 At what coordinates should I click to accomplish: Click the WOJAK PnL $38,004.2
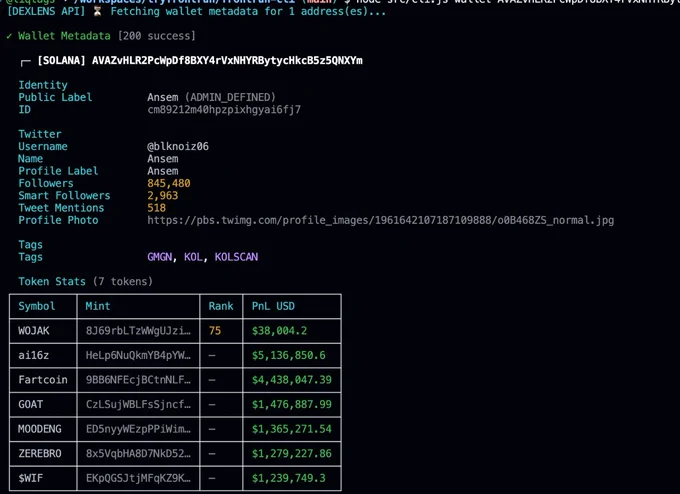[279, 331]
